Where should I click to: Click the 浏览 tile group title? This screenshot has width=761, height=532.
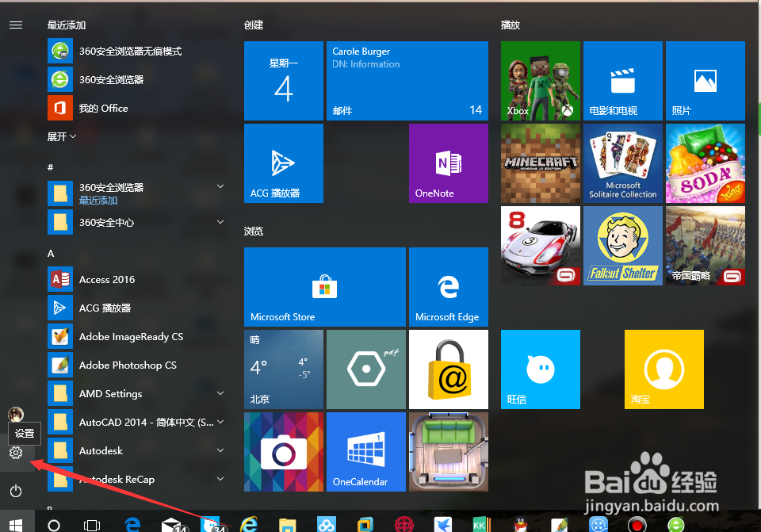coord(254,232)
